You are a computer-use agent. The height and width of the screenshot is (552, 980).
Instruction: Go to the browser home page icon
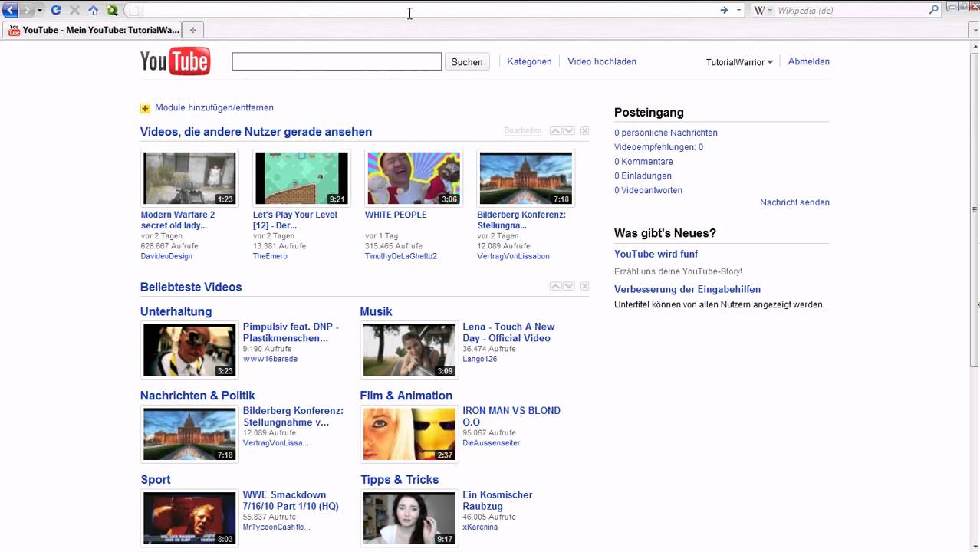pos(94,10)
